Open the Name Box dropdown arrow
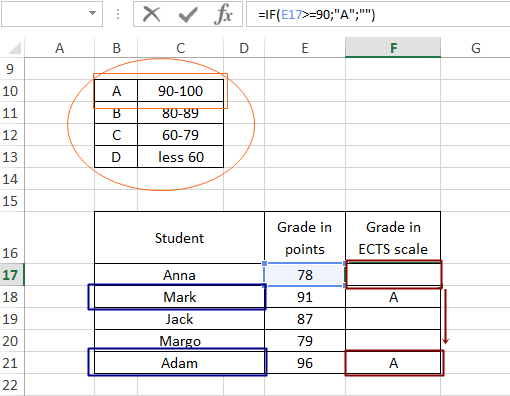 coord(92,13)
